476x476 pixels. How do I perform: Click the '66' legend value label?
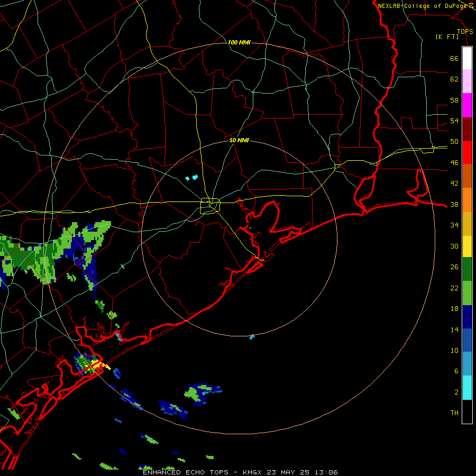click(x=454, y=58)
